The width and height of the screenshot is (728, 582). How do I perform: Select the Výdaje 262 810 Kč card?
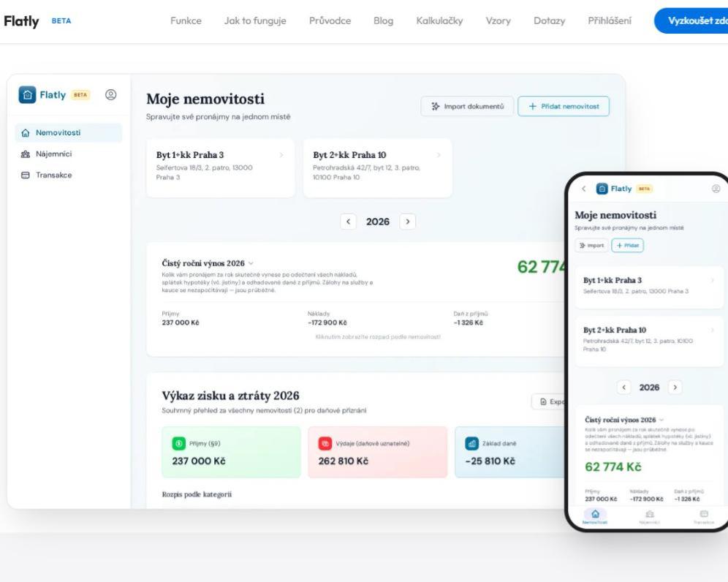(377, 453)
